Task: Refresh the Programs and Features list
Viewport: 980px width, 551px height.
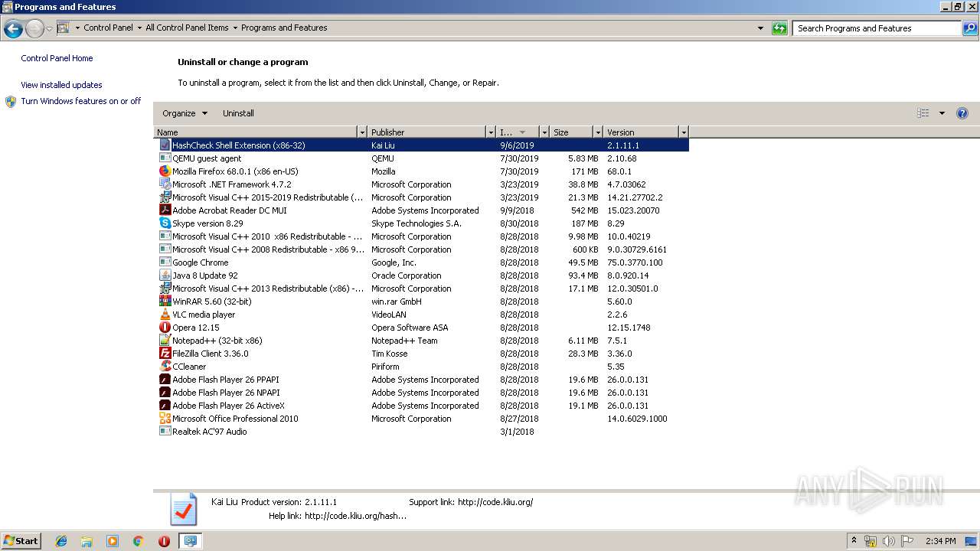Action: click(x=779, y=28)
